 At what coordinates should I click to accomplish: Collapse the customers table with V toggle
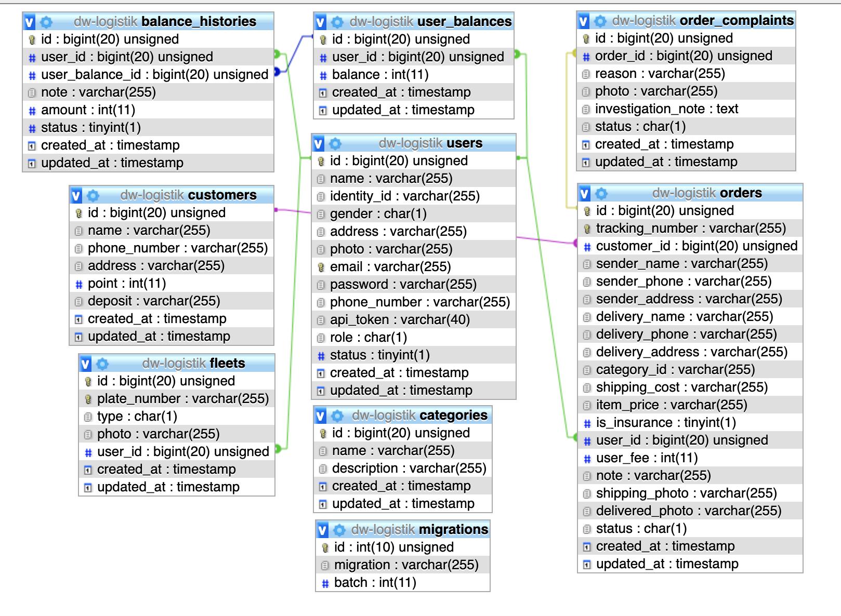point(76,195)
